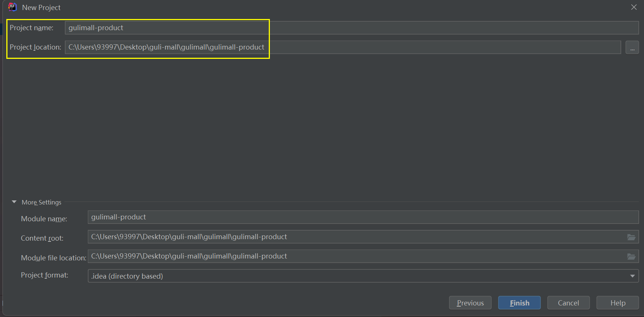The image size is (644, 317).
Task: Focus the Module name field
Action: click(363, 217)
